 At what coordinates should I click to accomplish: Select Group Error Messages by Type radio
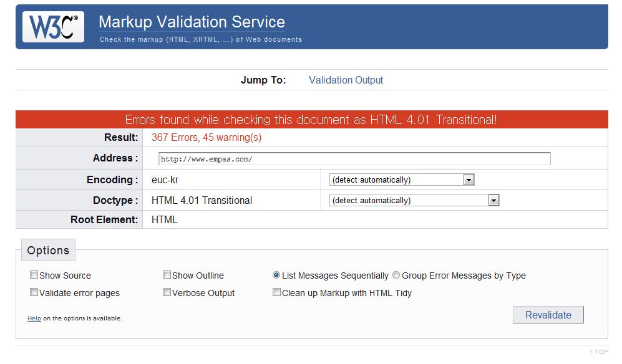click(396, 275)
